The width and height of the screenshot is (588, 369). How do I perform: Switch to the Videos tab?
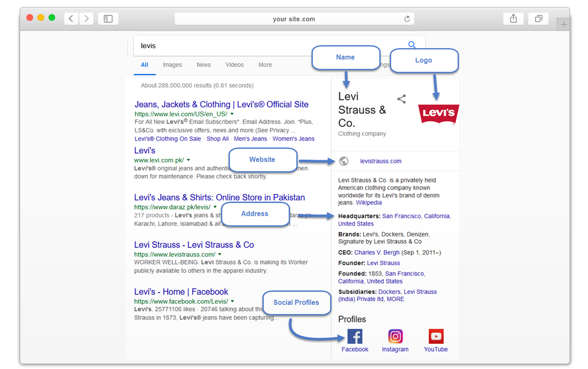[x=234, y=65]
